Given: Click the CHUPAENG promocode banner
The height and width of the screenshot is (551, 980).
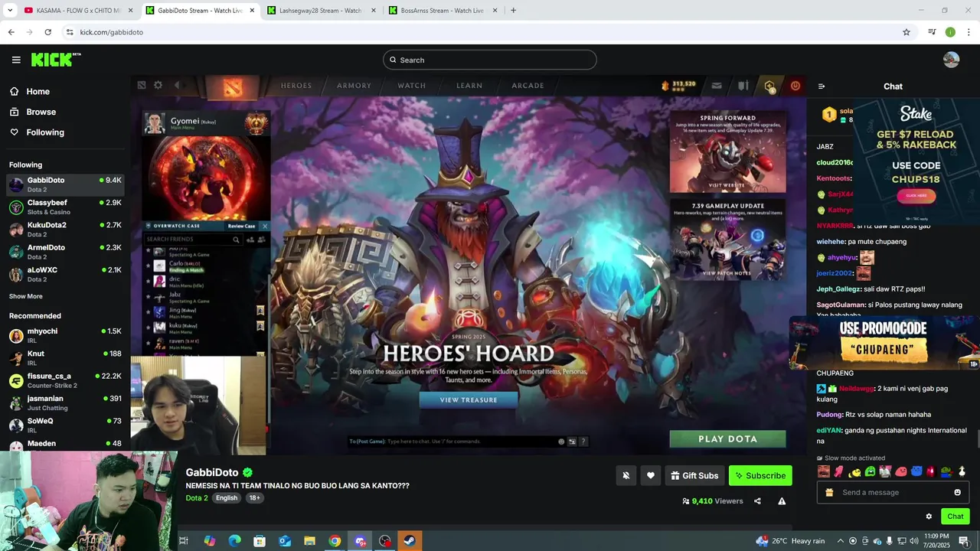Looking at the screenshot, I should [x=884, y=342].
